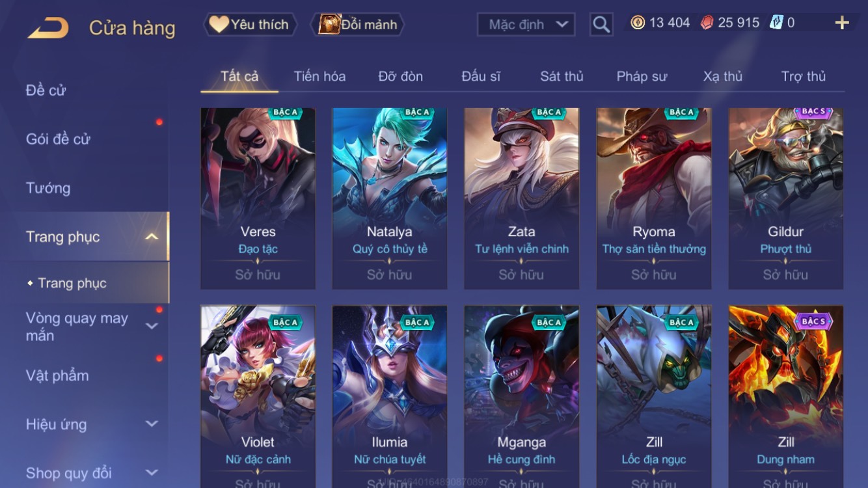This screenshot has width=868, height=488.
Task: Open the Mặc định sort dropdown
Action: [x=526, y=25]
